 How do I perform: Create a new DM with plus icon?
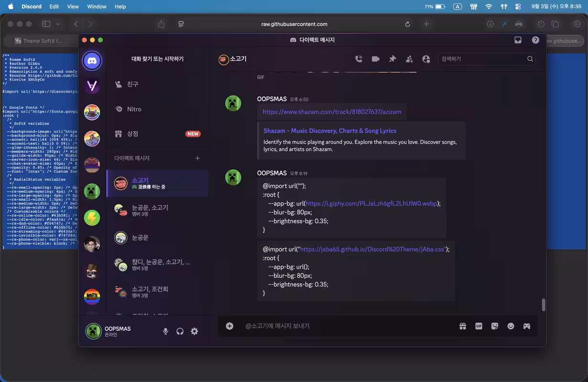point(197,158)
